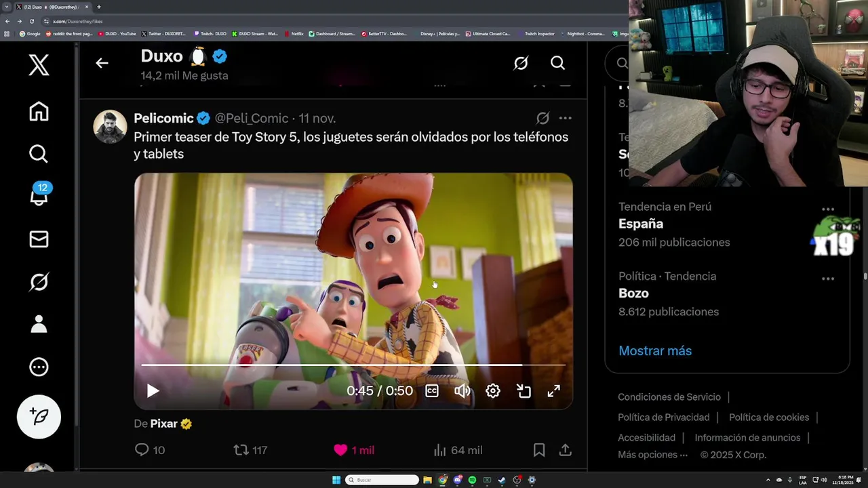Image resolution: width=868 pixels, height=488 pixels.
Task: Open Grok icon in left sidebar
Action: click(39, 281)
